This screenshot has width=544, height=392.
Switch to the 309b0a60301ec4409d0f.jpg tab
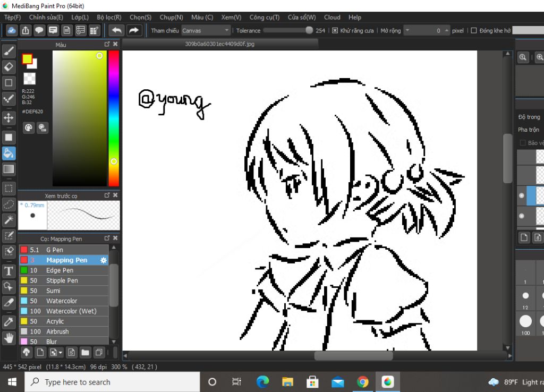tap(219, 44)
